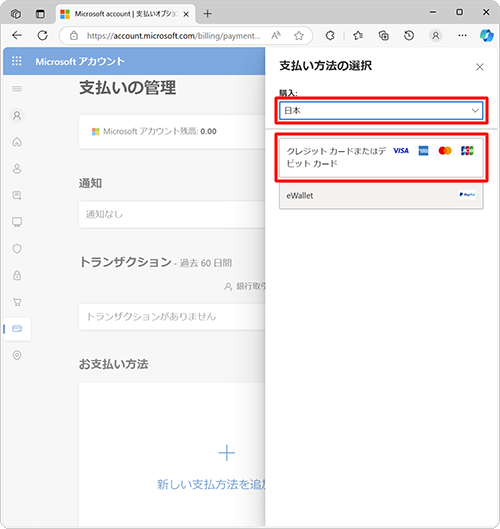500x529 pixels.
Task: Open the browser history icon
Action: click(409, 35)
